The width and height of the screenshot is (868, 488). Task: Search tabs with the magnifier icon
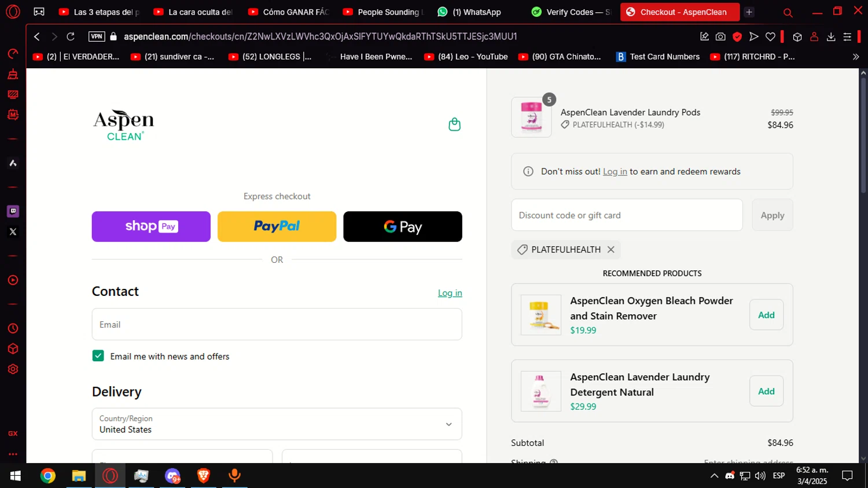click(788, 12)
